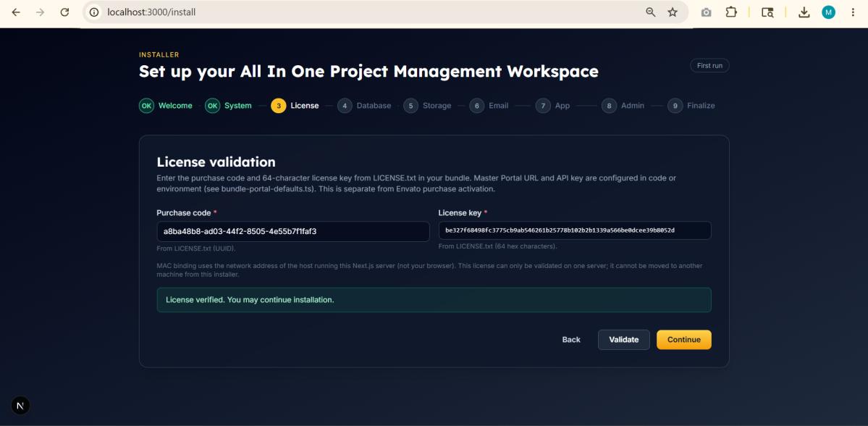Select the App step label
Viewport: 868px width, 426px height.
562,106
